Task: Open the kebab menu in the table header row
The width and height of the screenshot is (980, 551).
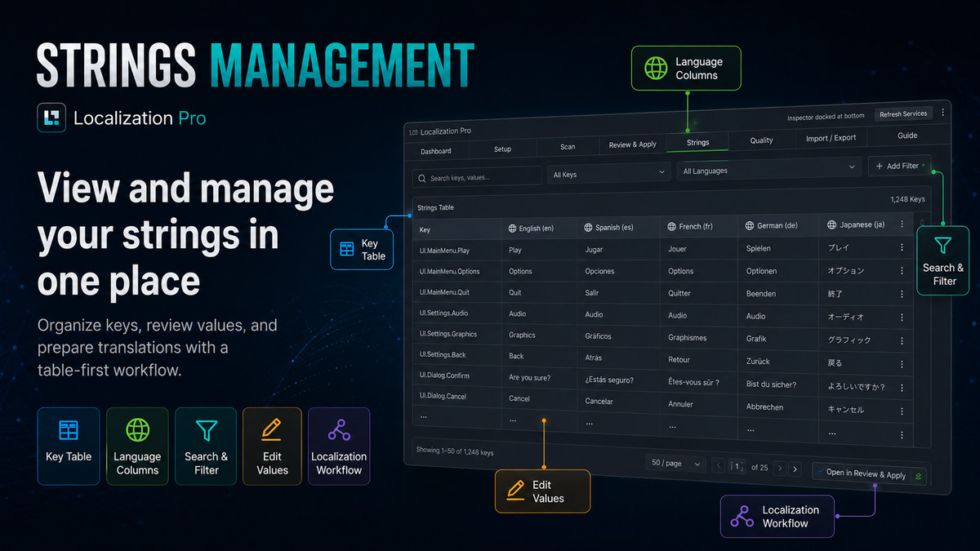Action: pos(902,224)
